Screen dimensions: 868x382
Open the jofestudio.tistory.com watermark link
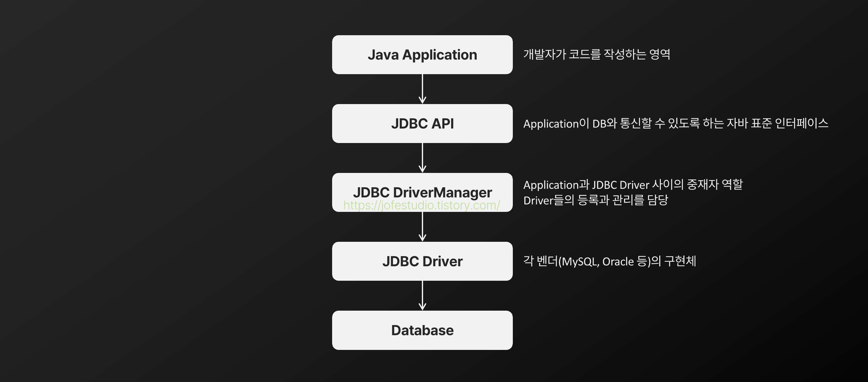pos(421,205)
